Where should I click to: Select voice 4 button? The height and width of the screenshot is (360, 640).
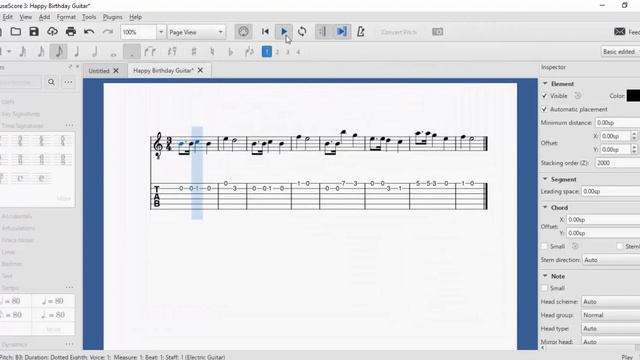pyautogui.click(x=298, y=52)
